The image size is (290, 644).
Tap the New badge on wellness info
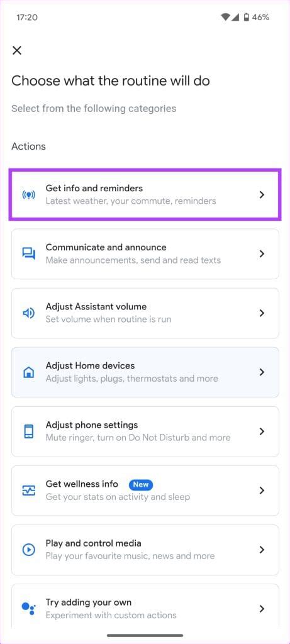tap(141, 484)
